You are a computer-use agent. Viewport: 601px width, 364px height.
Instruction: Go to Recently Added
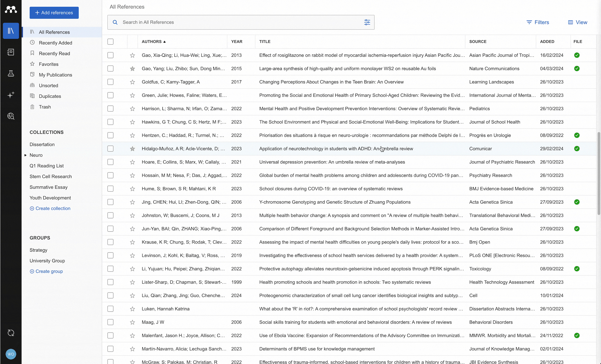click(x=55, y=43)
